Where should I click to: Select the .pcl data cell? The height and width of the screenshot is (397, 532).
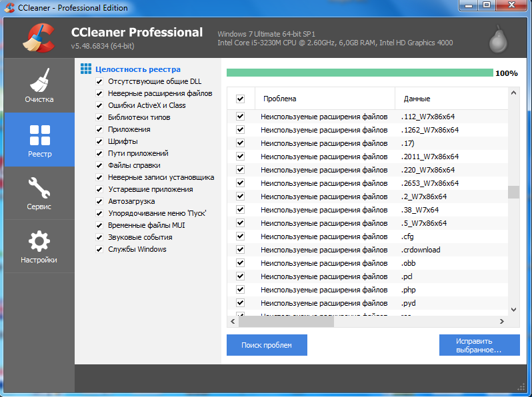click(407, 276)
